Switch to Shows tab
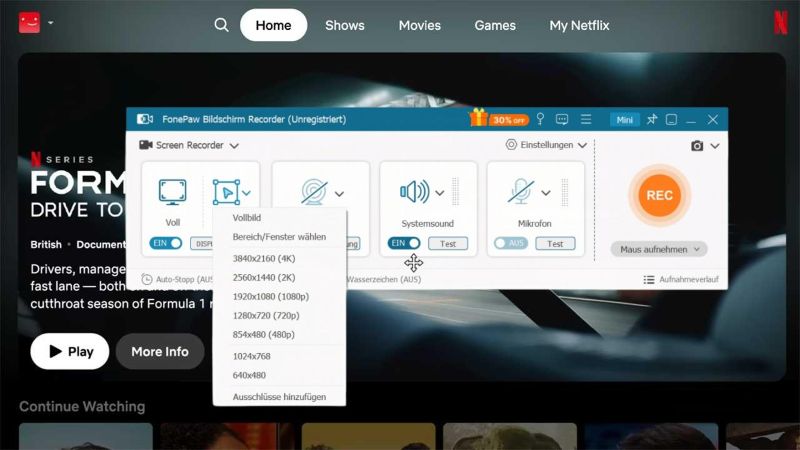800x450 pixels. (x=345, y=25)
